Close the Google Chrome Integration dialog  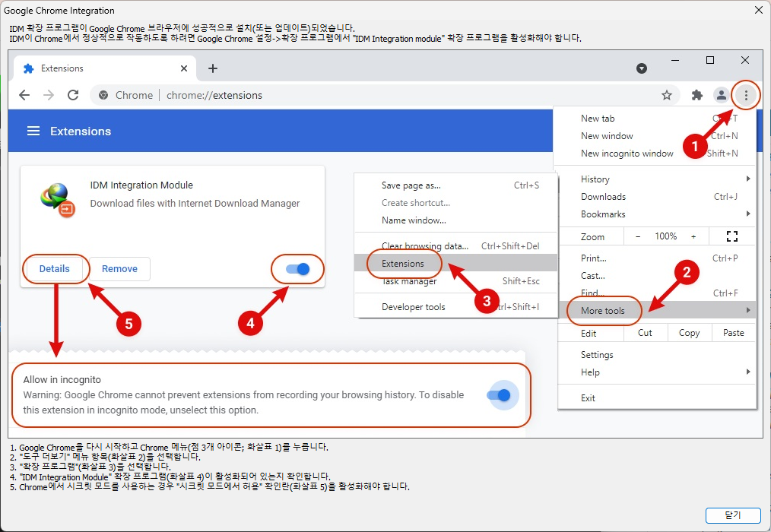click(x=759, y=10)
